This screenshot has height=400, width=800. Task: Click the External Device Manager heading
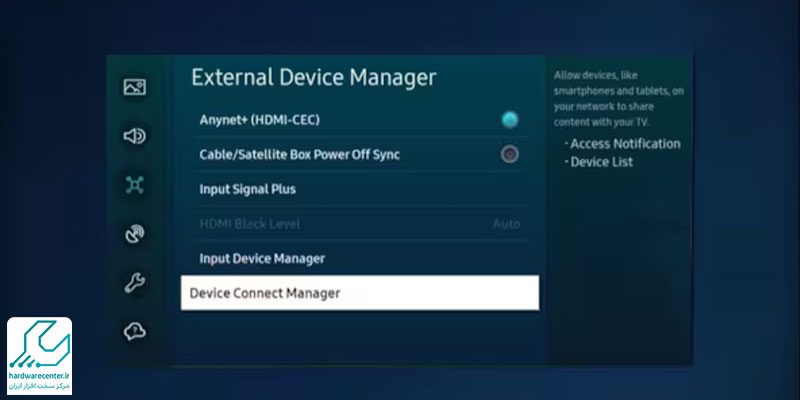pos(314,77)
